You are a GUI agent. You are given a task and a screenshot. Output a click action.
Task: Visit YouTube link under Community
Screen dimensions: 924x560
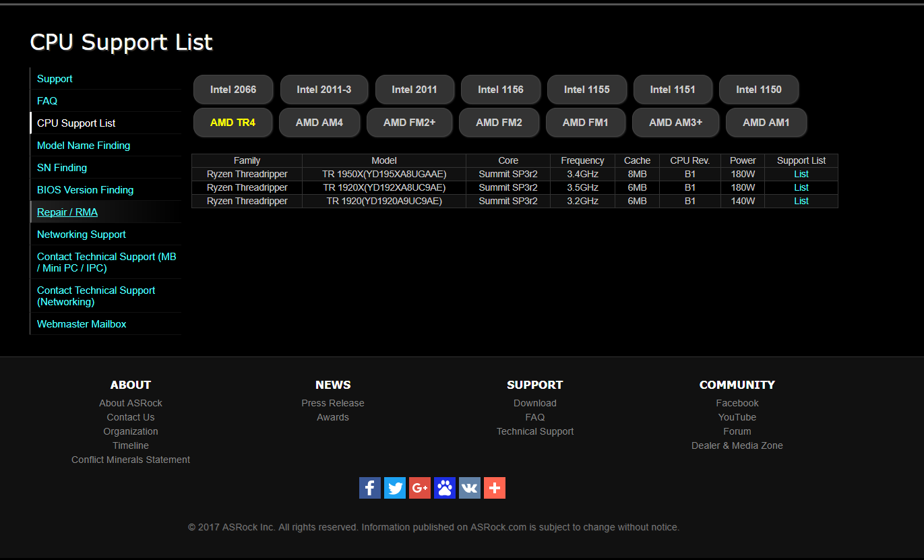click(x=737, y=417)
